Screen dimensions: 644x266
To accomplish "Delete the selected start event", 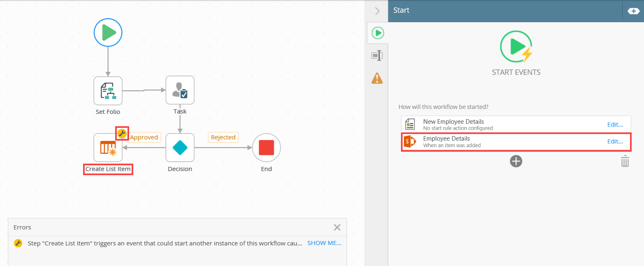I will coord(625,161).
